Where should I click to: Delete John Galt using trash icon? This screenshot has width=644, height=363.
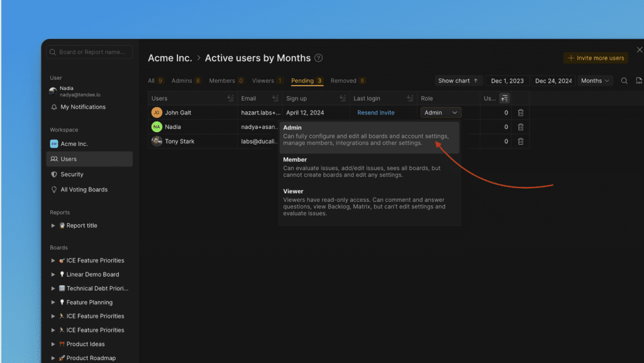pos(520,113)
